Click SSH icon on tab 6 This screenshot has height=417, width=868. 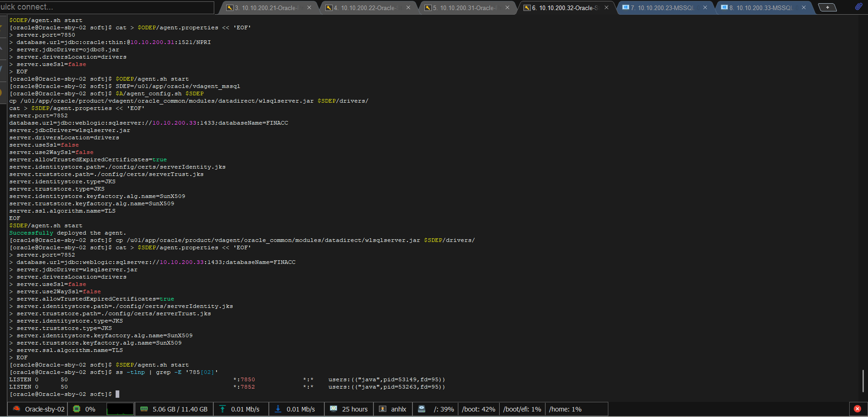click(x=527, y=8)
